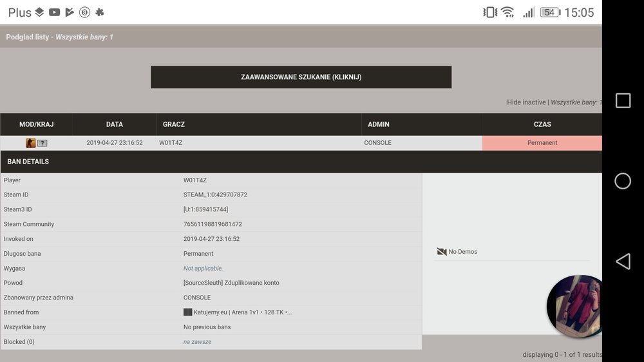Click the Not applicable expiry value
The width and height of the screenshot is (644, 362).
203,269
